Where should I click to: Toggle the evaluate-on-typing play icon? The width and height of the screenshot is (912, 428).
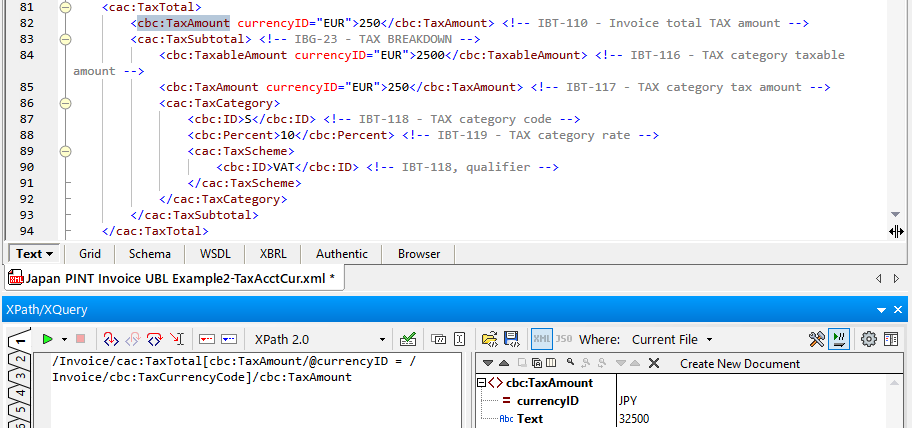pyautogui.click(x=839, y=339)
